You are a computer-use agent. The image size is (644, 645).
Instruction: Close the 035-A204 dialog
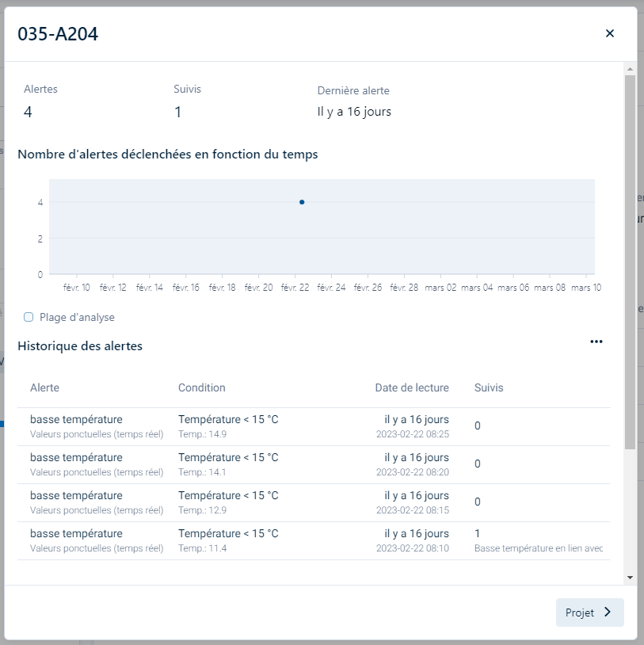[x=609, y=33]
